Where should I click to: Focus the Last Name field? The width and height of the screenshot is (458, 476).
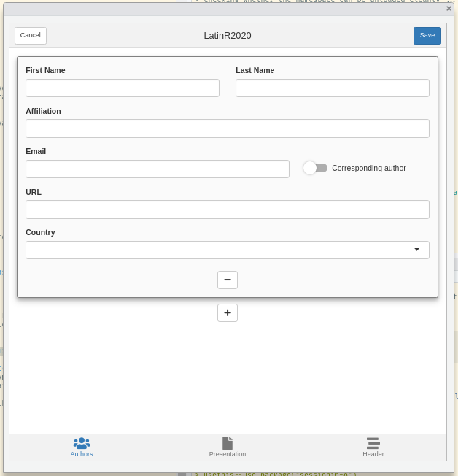pos(332,88)
